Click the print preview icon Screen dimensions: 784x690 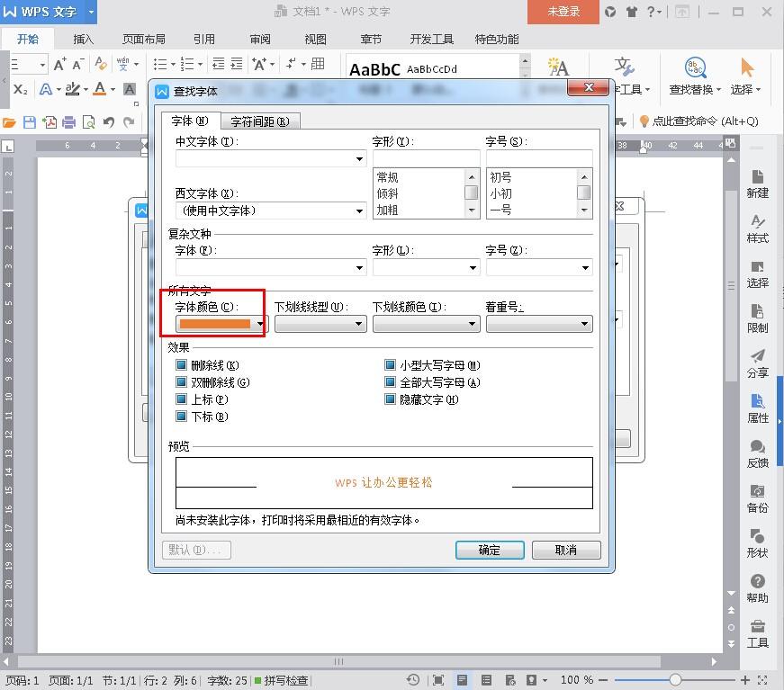pos(88,122)
